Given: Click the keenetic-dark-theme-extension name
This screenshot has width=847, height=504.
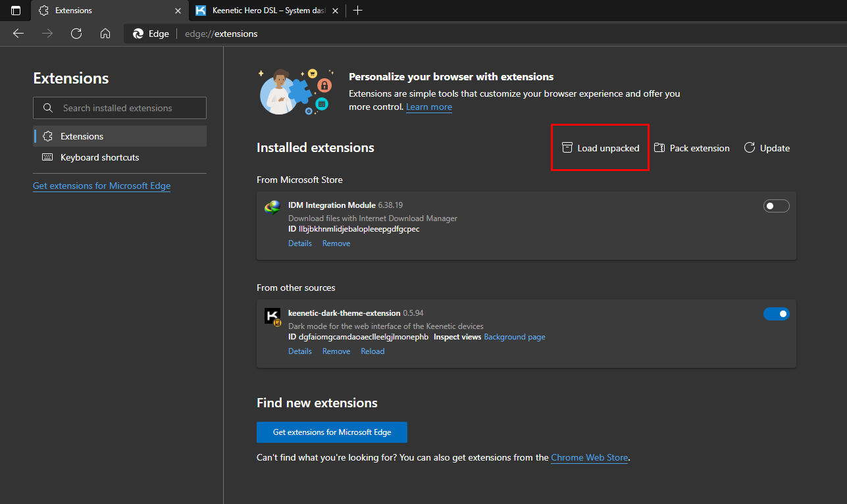Looking at the screenshot, I should click(x=344, y=313).
